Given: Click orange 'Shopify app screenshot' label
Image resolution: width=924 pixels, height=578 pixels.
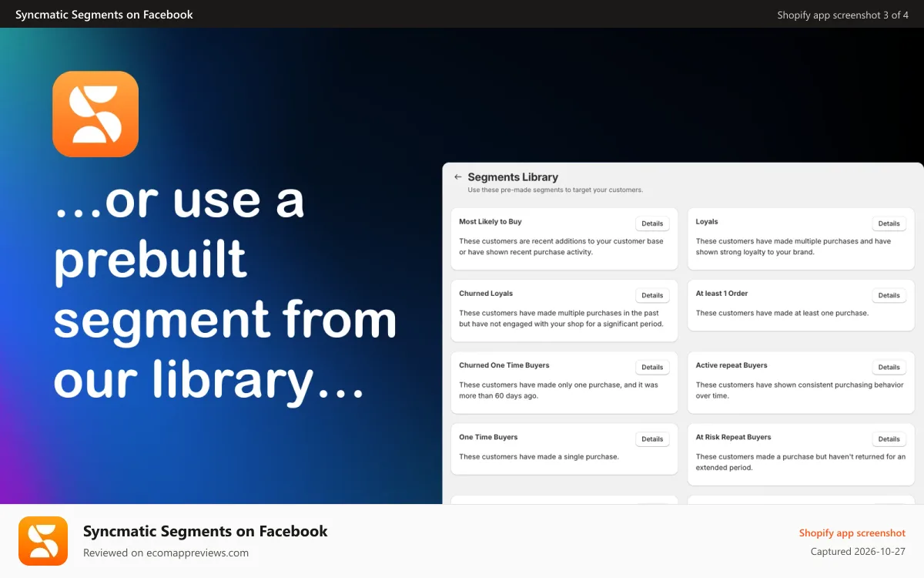Looking at the screenshot, I should tap(852, 533).
